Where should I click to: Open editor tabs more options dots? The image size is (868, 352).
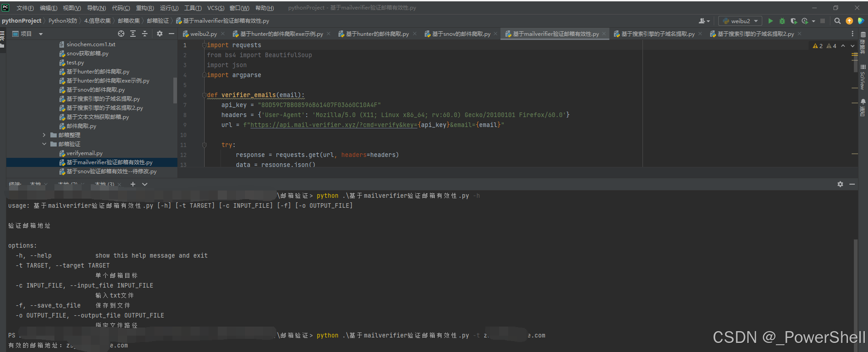pos(853,34)
